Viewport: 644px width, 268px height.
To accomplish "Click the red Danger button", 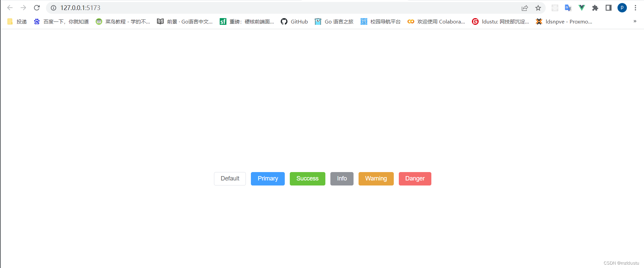I will (x=415, y=179).
